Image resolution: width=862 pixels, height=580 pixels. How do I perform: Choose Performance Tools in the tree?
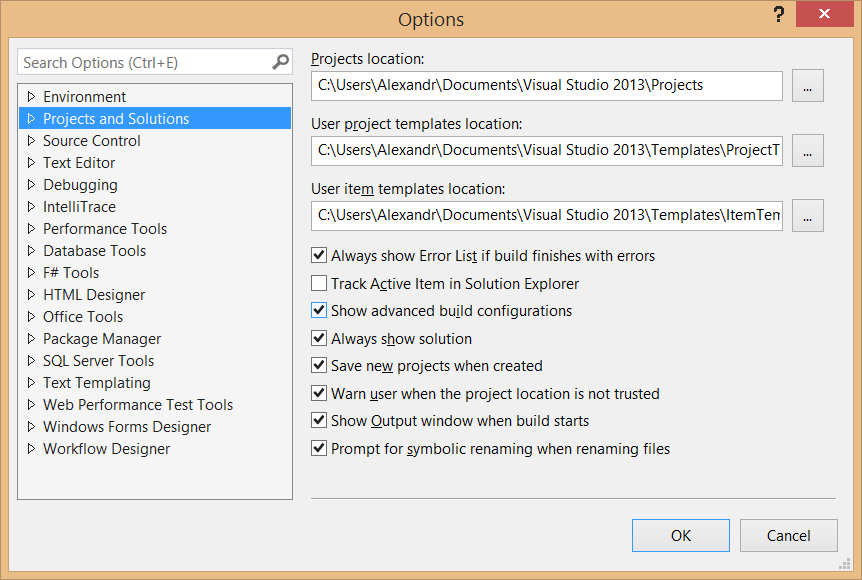pos(105,229)
